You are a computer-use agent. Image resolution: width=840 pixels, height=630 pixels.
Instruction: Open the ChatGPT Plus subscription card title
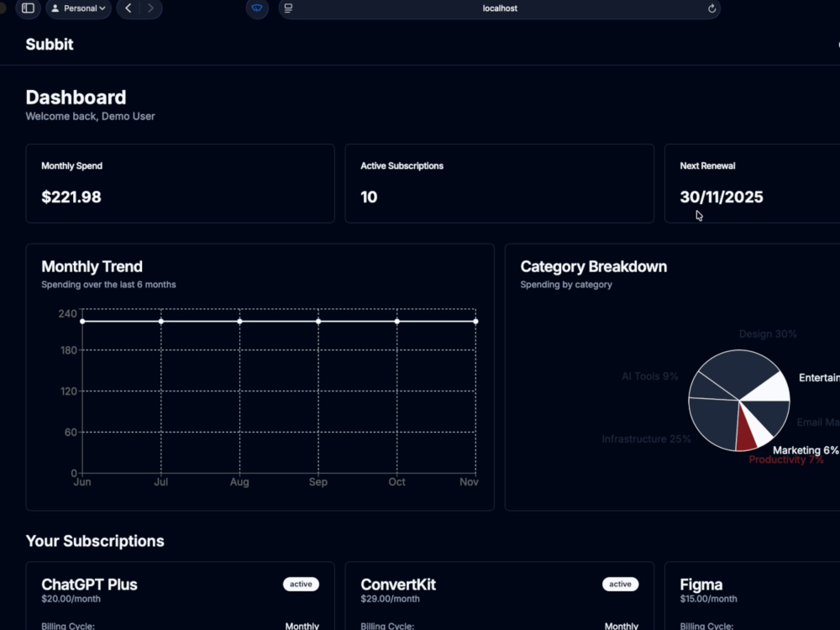point(89,585)
